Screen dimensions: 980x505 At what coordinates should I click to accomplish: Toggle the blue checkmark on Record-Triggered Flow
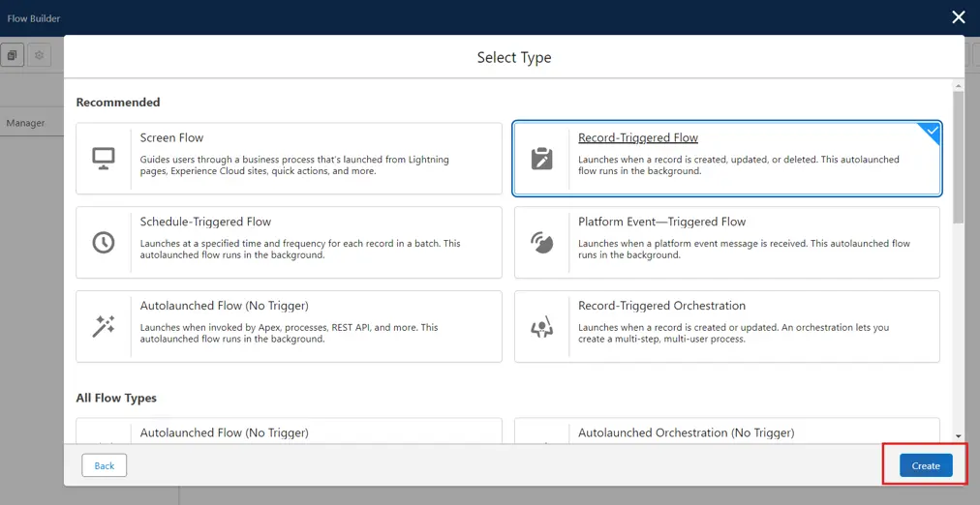coord(931,131)
